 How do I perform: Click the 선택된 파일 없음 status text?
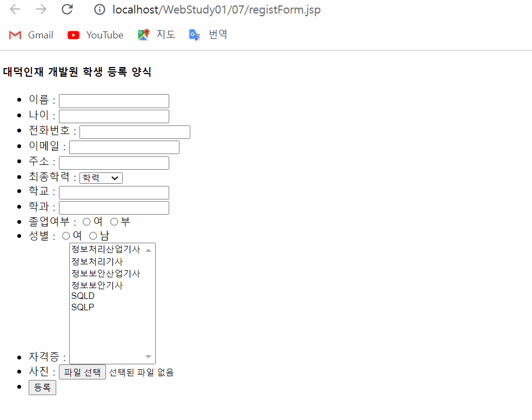[x=142, y=372]
